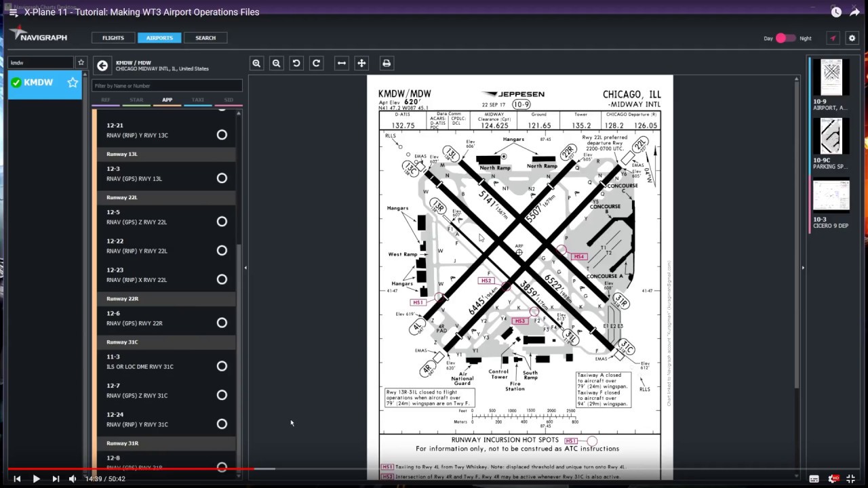Click the Runway 31R group header

pos(166,443)
